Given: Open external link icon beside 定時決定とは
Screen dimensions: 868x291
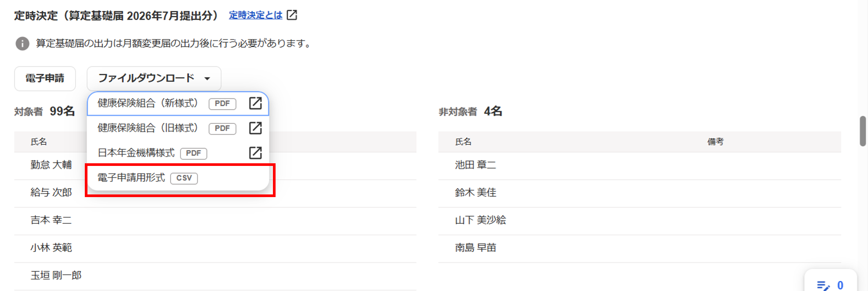Looking at the screenshot, I should tap(292, 15).
